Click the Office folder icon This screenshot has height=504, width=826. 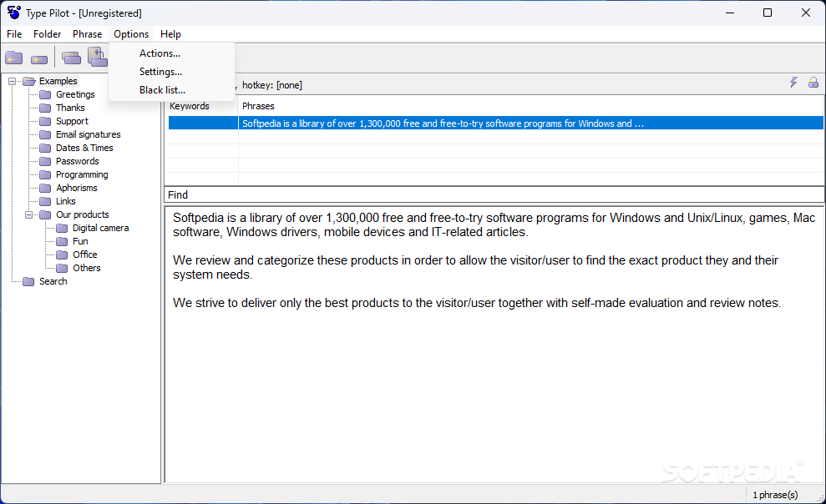pyautogui.click(x=62, y=255)
